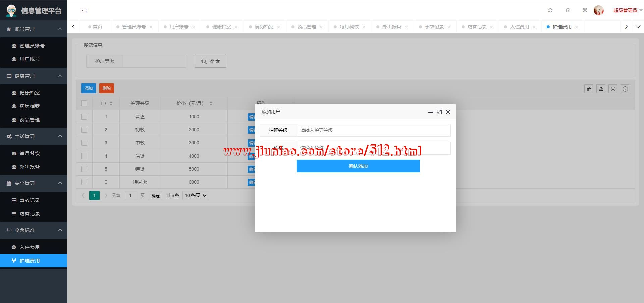644x303 pixels.
Task: Check the row checkbox for 高级
Action: 84,156
